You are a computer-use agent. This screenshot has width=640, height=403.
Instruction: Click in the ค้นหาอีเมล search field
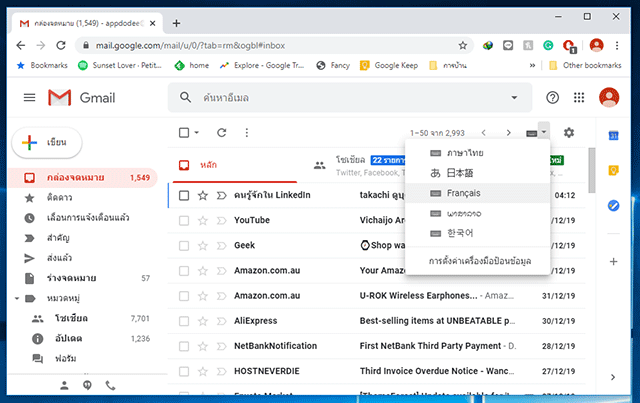[x=351, y=98]
